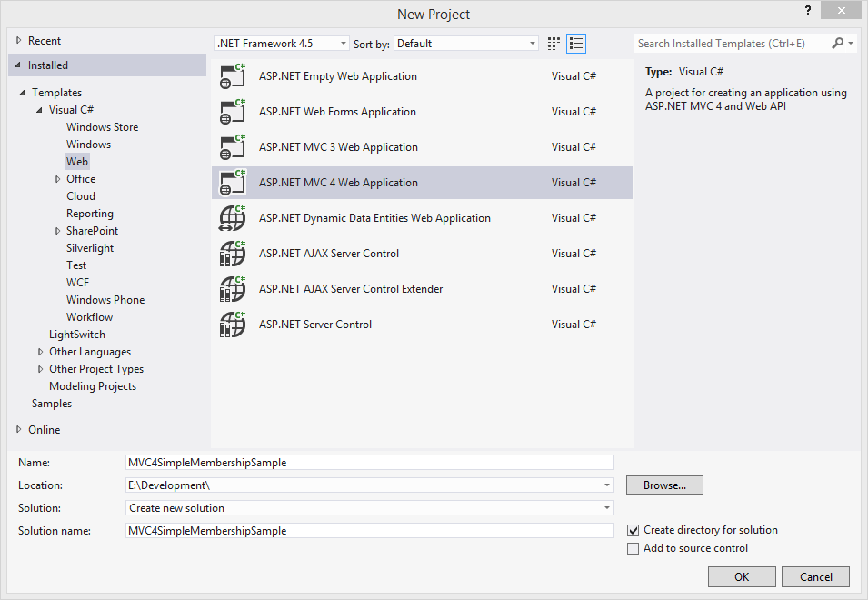Switch to small icons view
Viewport: 868px width, 600px height.
point(554,44)
